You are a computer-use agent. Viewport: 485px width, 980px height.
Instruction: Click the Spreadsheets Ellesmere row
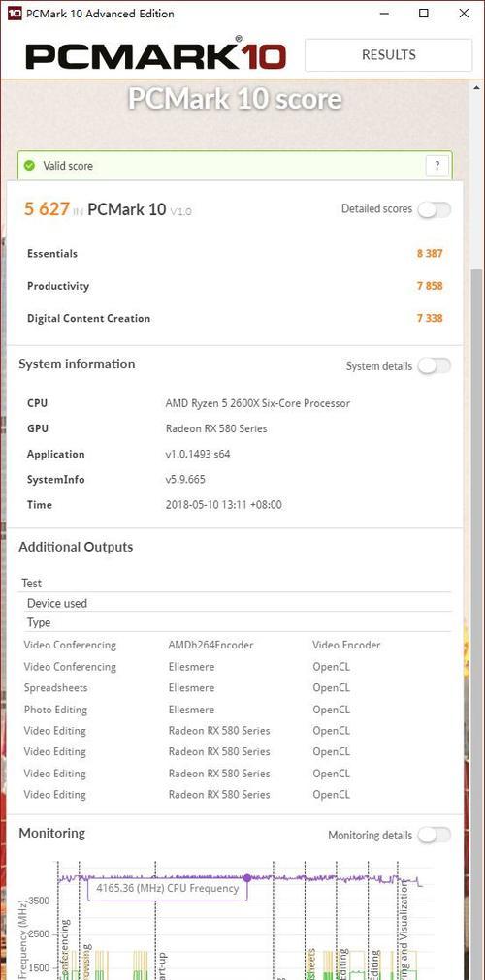click(235, 688)
